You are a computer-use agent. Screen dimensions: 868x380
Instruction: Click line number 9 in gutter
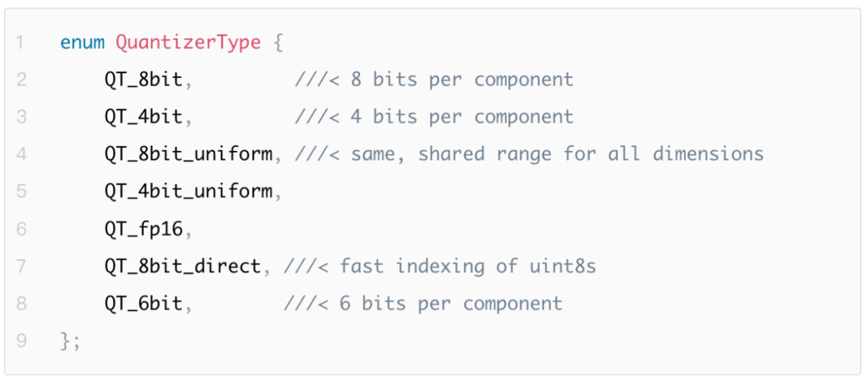pyautogui.click(x=21, y=341)
